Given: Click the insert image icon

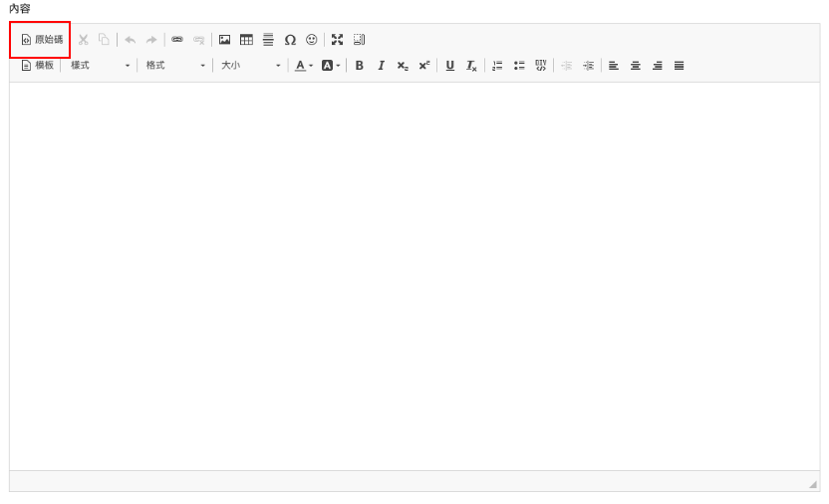Looking at the screenshot, I should click(225, 40).
